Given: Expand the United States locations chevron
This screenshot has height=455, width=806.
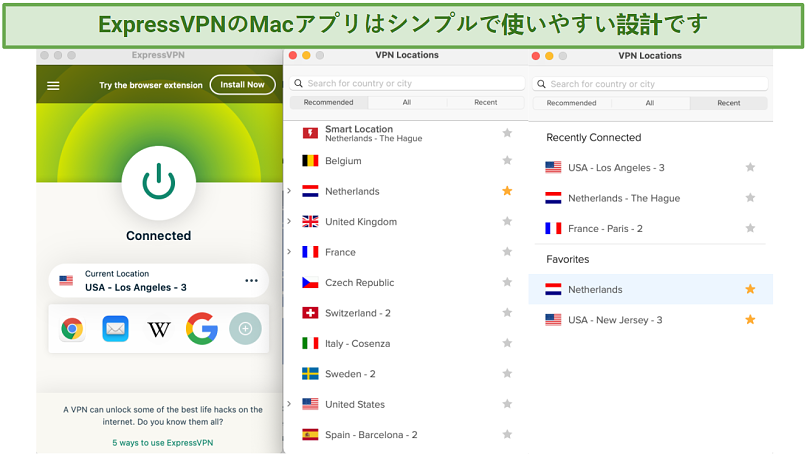Looking at the screenshot, I should [289, 404].
